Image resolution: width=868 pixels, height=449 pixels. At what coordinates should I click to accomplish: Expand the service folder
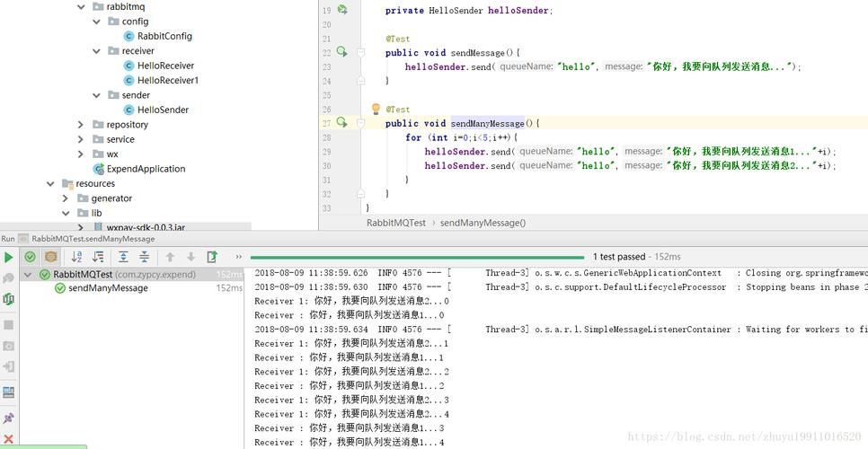81,139
